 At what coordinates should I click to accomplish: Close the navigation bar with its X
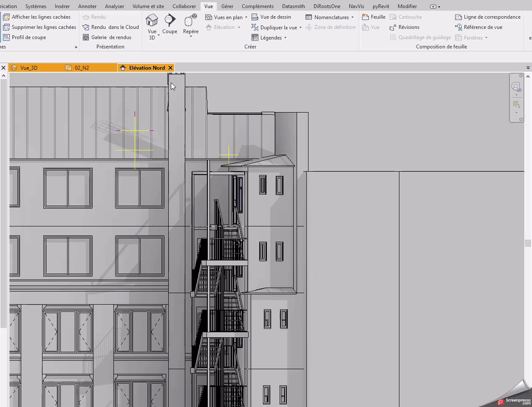tap(521, 76)
